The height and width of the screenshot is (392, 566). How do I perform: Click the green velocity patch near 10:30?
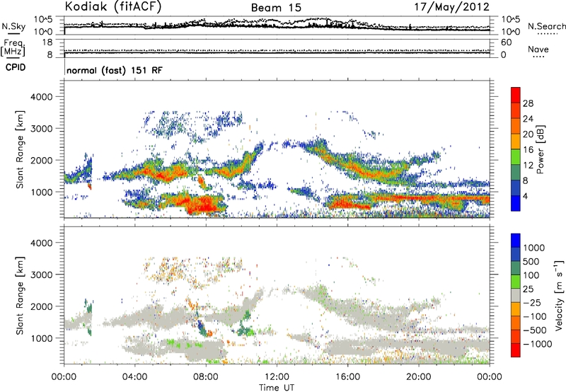(246, 330)
